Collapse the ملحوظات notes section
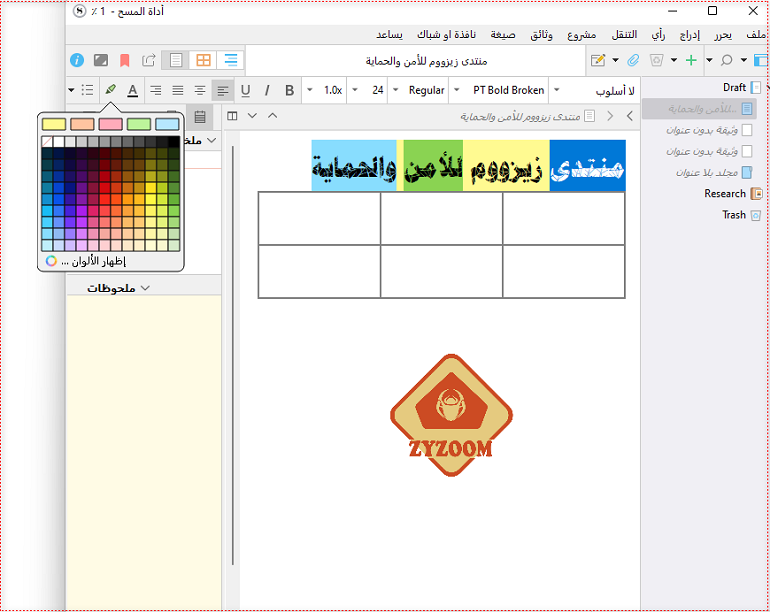The height and width of the screenshot is (612, 770). (x=145, y=288)
